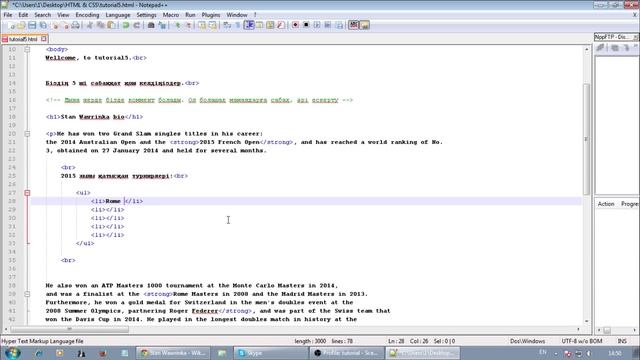Click the Save Recorded Macro icon
640x360 pixels.
[x=339, y=25]
